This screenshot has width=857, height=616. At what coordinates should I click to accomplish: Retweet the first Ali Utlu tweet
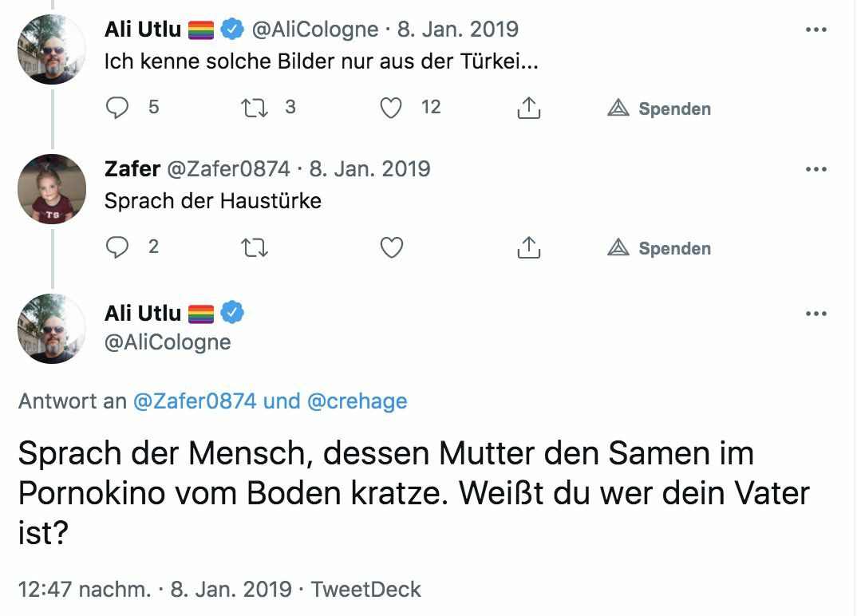click(254, 108)
